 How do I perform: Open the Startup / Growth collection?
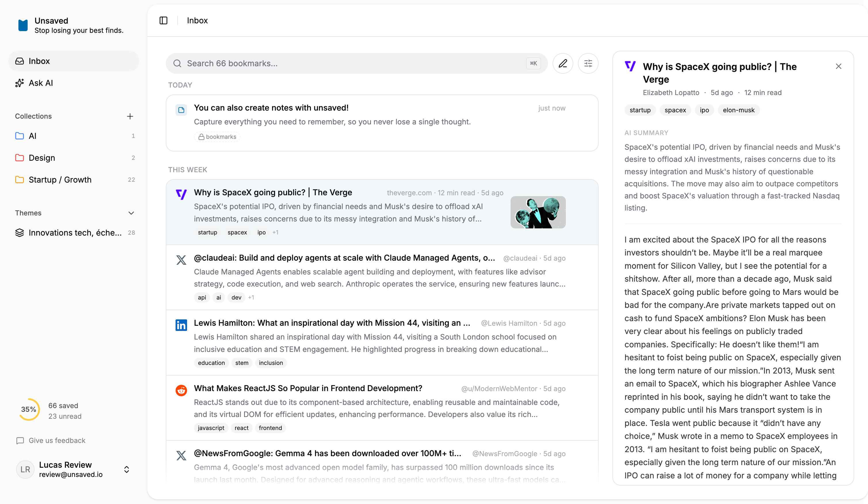74,180
